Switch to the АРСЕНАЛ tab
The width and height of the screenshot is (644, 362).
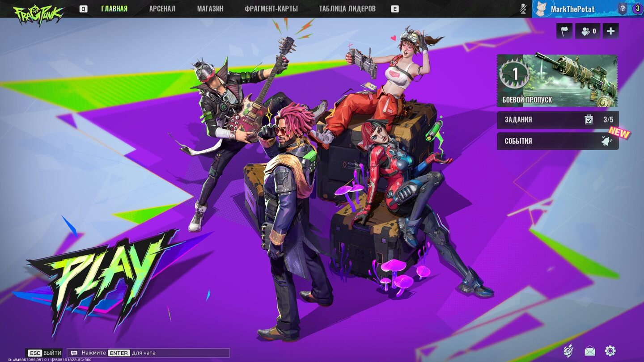coord(162,9)
